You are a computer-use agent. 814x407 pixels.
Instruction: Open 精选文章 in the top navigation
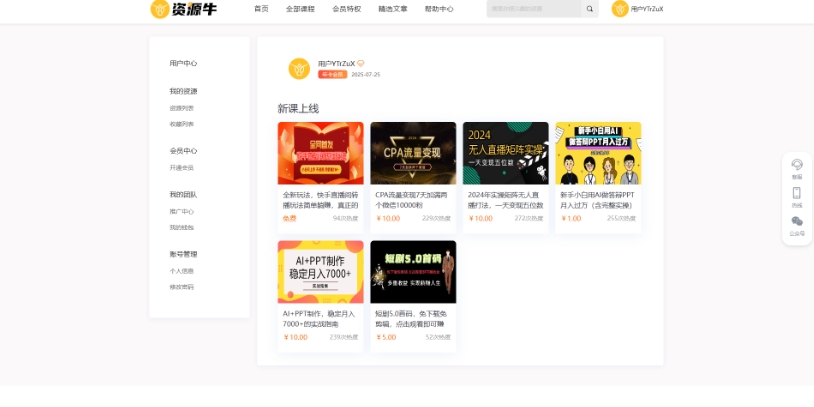393,9
